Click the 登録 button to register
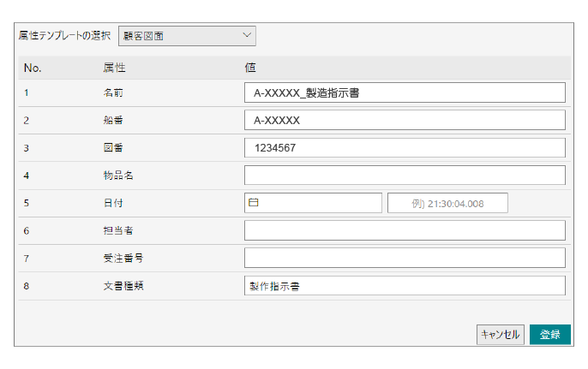588x369 pixels. (549, 335)
